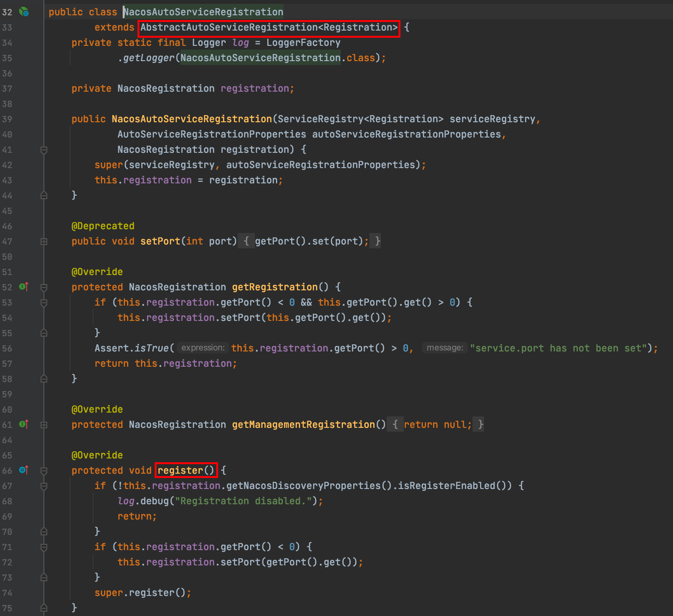Click the 'log' field name on line 34
Screen dimensions: 673x616
click(241, 42)
